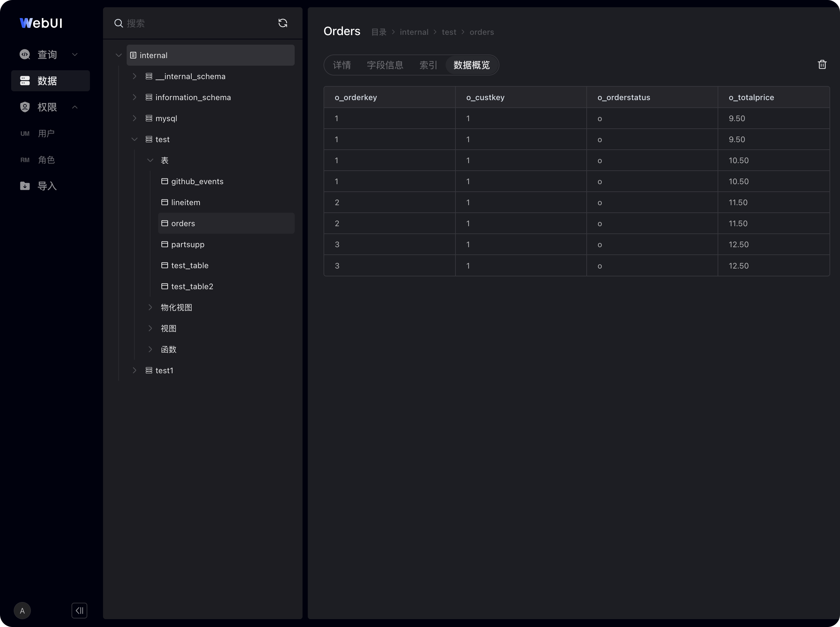The width and height of the screenshot is (840, 627).
Task: Collapse the test database node
Action: click(x=134, y=139)
